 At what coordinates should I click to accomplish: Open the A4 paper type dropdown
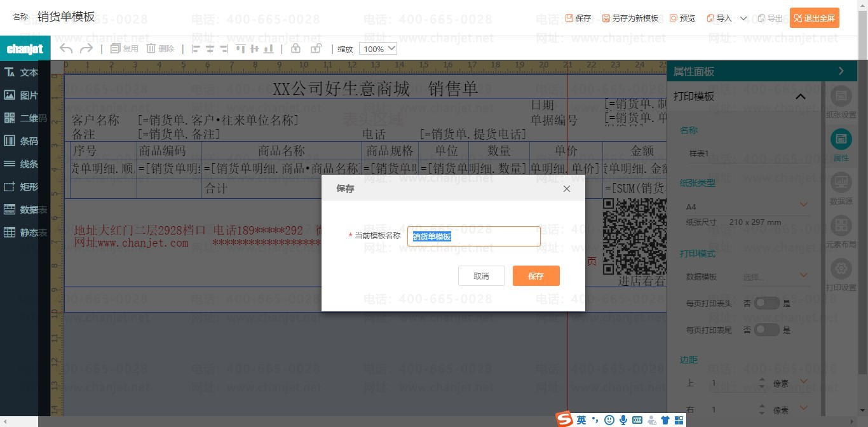pyautogui.click(x=747, y=207)
